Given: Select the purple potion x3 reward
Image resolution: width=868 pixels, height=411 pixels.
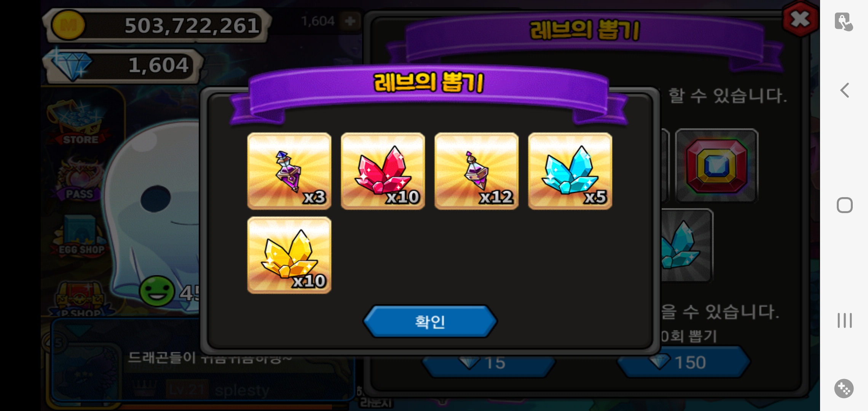Looking at the screenshot, I should click(x=289, y=171).
